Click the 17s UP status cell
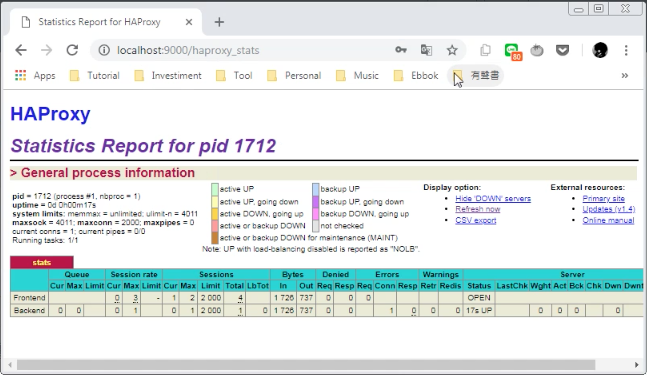The width and height of the screenshot is (647, 375). point(479,310)
